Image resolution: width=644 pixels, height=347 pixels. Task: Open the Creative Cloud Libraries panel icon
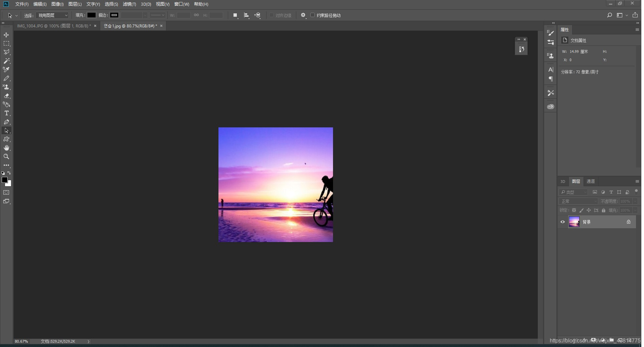(551, 107)
